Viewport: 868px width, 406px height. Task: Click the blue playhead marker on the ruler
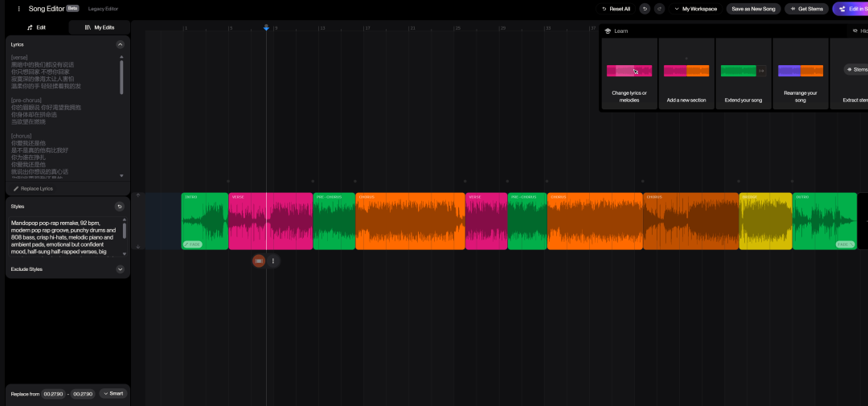(x=267, y=28)
